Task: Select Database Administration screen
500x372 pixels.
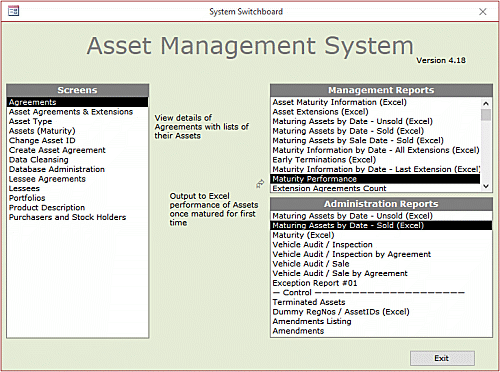Action: [x=77, y=169]
